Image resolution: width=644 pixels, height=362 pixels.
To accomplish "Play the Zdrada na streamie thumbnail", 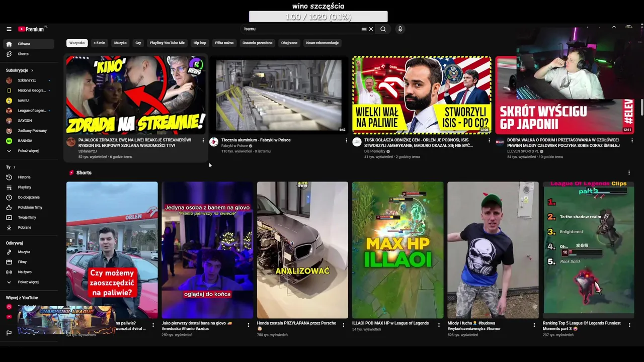I will point(136,95).
